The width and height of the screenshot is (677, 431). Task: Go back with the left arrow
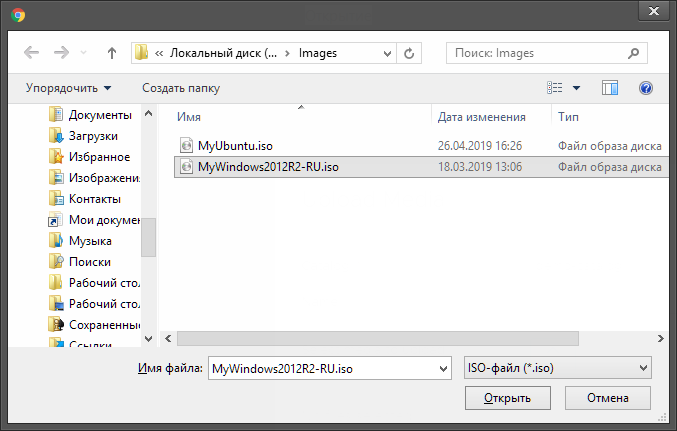tap(31, 53)
